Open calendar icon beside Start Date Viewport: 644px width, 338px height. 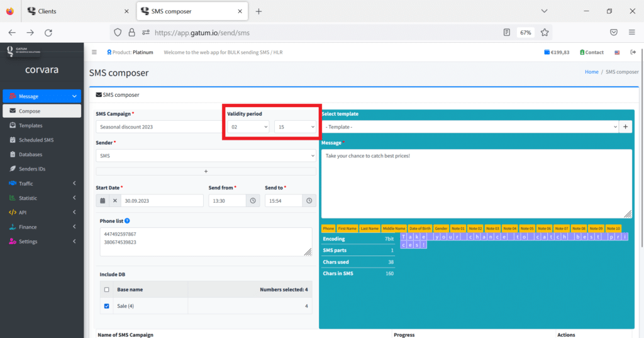tap(103, 201)
